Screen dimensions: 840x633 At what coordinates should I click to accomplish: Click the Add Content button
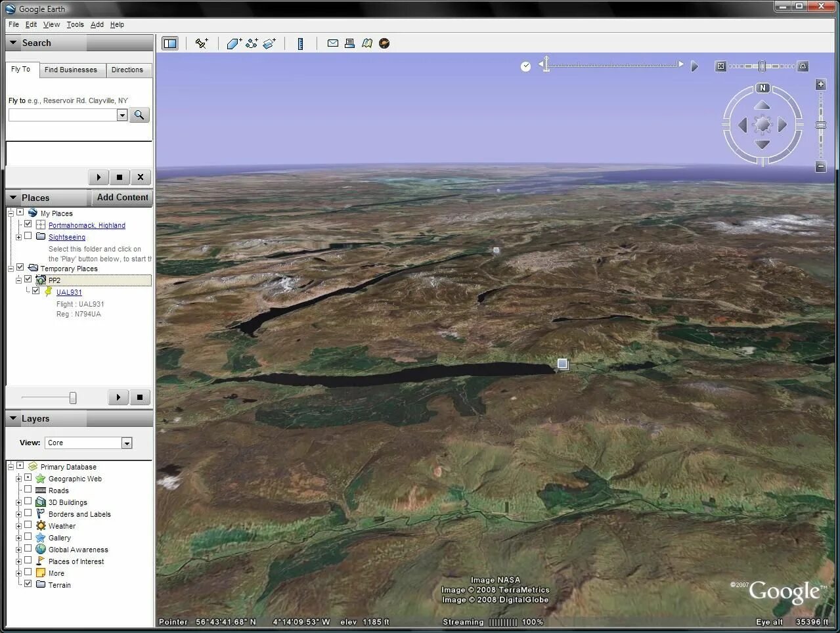pyautogui.click(x=123, y=197)
